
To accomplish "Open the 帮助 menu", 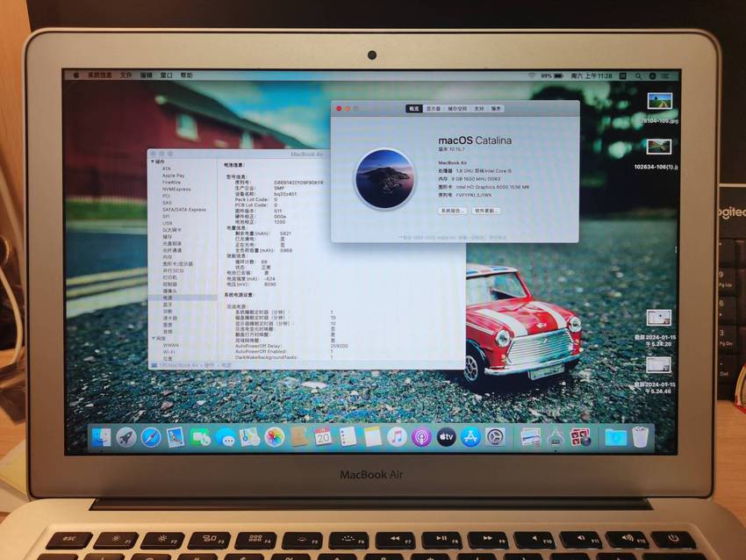I will point(186,75).
